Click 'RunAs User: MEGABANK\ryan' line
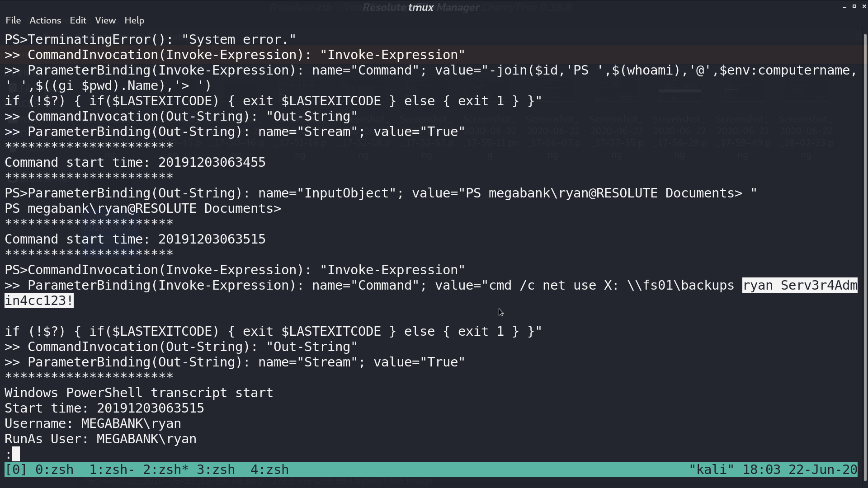The height and width of the screenshot is (488, 868). point(100,439)
